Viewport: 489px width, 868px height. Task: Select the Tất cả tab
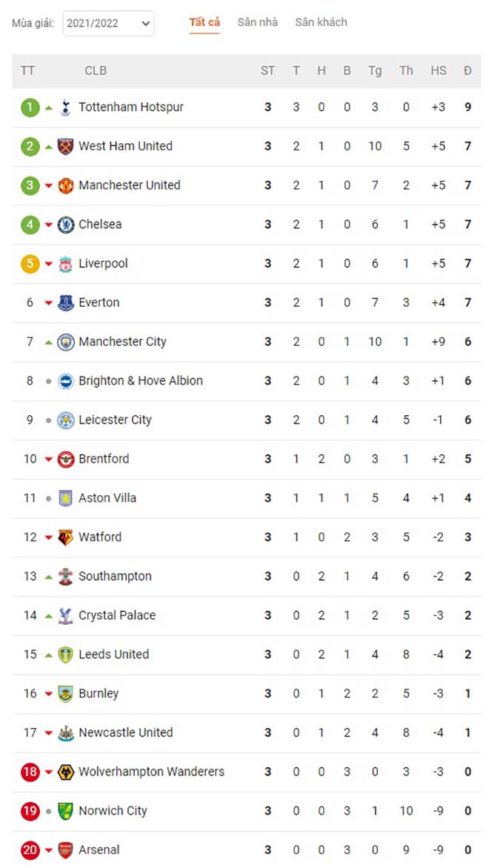204,22
